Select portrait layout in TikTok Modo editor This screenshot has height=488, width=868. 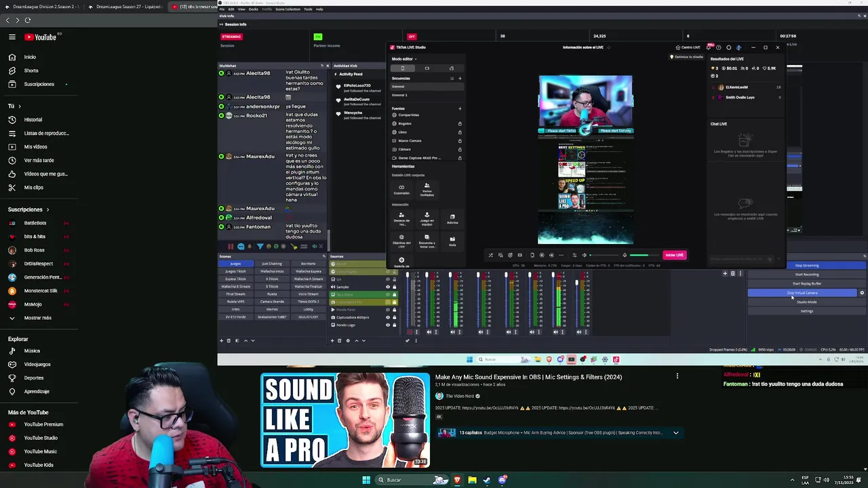click(402, 68)
